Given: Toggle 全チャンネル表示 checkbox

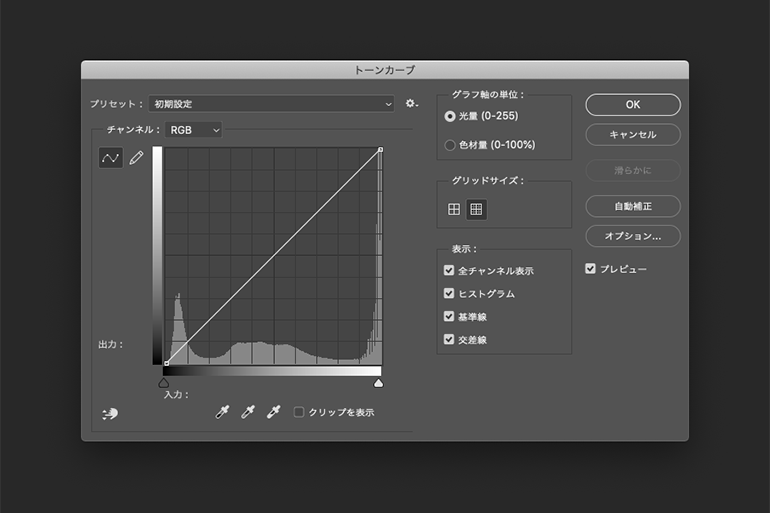Looking at the screenshot, I should pos(449,270).
